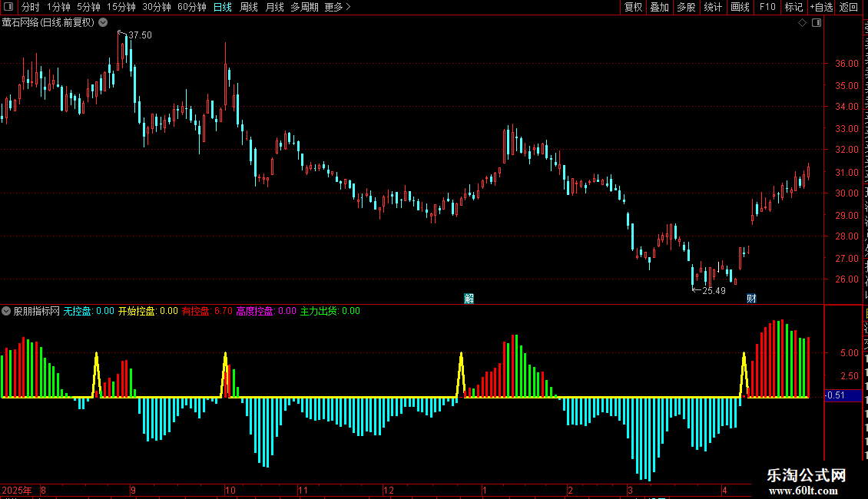Viewport: 868px width, 499px height.
Task: Open the 画线 drawing tools
Action: tap(740, 7)
